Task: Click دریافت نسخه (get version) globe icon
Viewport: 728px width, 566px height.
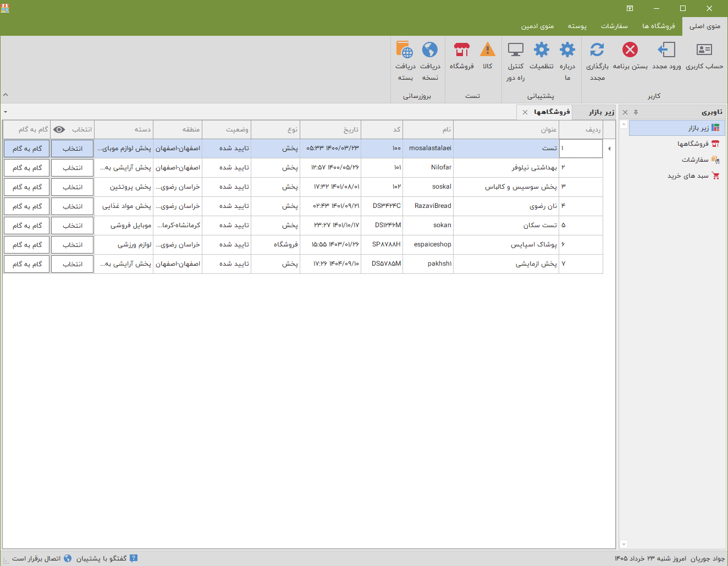Action: click(x=430, y=50)
